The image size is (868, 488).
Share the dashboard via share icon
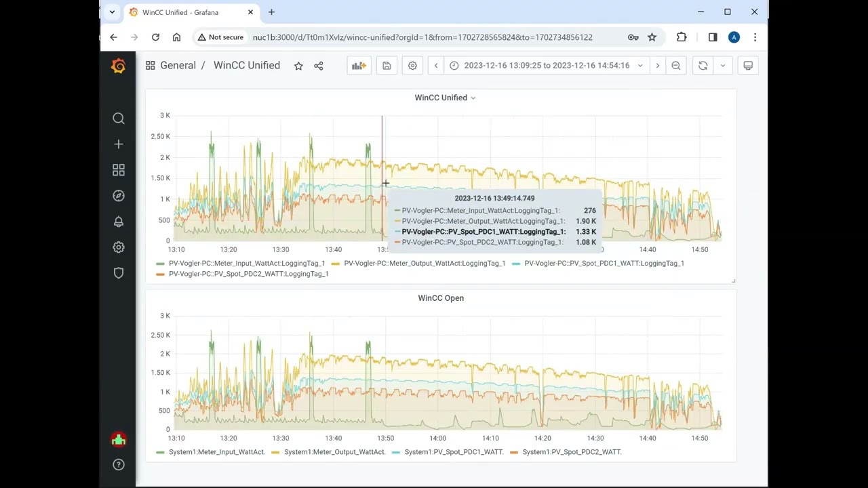(319, 66)
